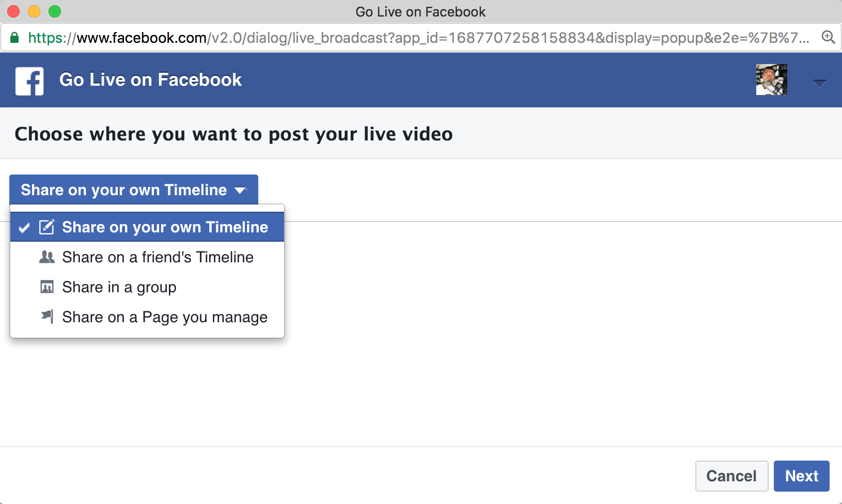Click the green macOS fullscreen button

pyautogui.click(x=55, y=11)
